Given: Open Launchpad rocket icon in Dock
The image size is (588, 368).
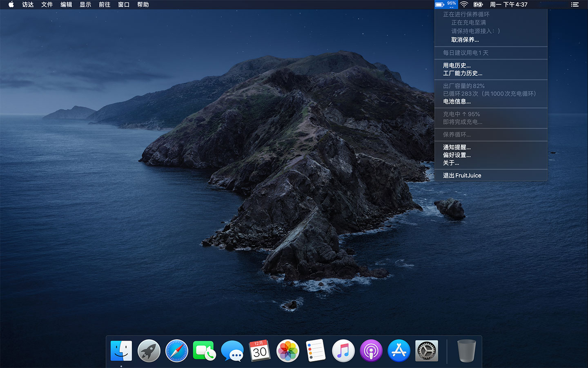Looking at the screenshot, I should click(x=149, y=351).
